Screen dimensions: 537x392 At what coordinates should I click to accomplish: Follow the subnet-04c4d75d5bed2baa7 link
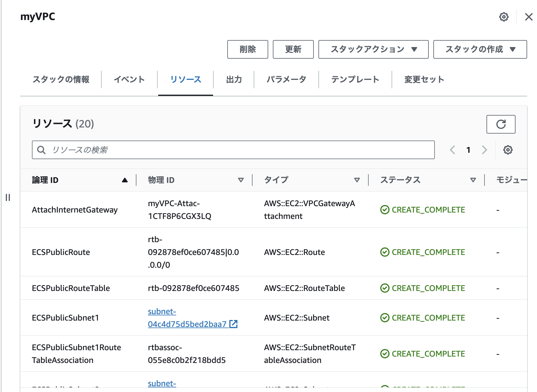(174, 318)
